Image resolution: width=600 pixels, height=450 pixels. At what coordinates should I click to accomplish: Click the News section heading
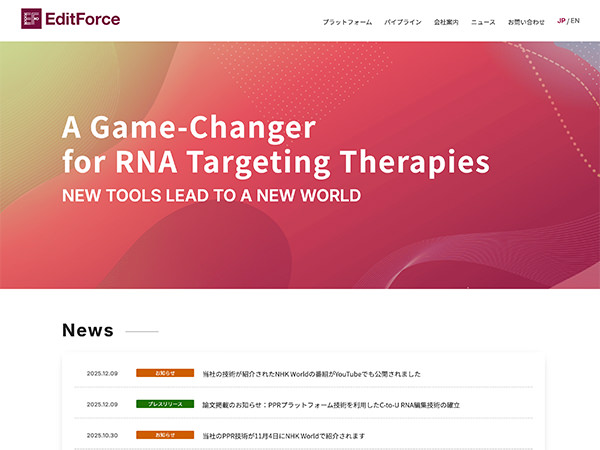tap(88, 331)
